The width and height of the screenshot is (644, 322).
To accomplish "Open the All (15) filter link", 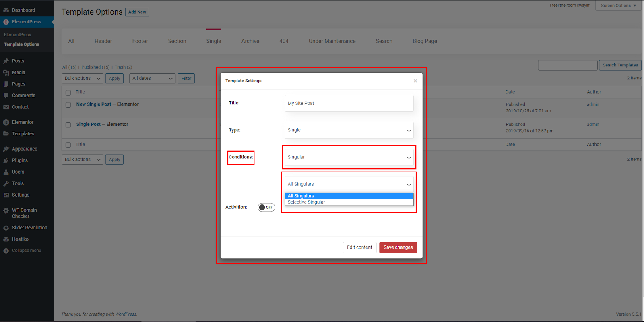I will point(69,67).
